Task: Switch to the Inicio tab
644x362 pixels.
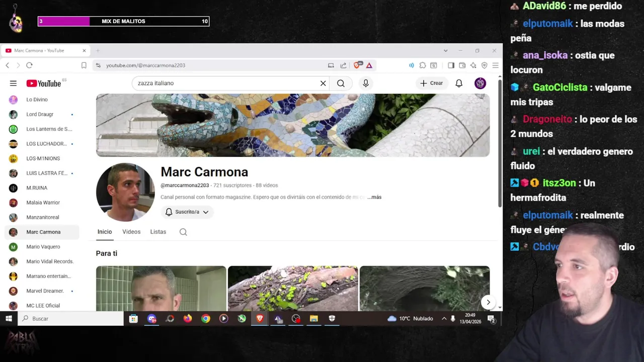Action: click(x=105, y=232)
